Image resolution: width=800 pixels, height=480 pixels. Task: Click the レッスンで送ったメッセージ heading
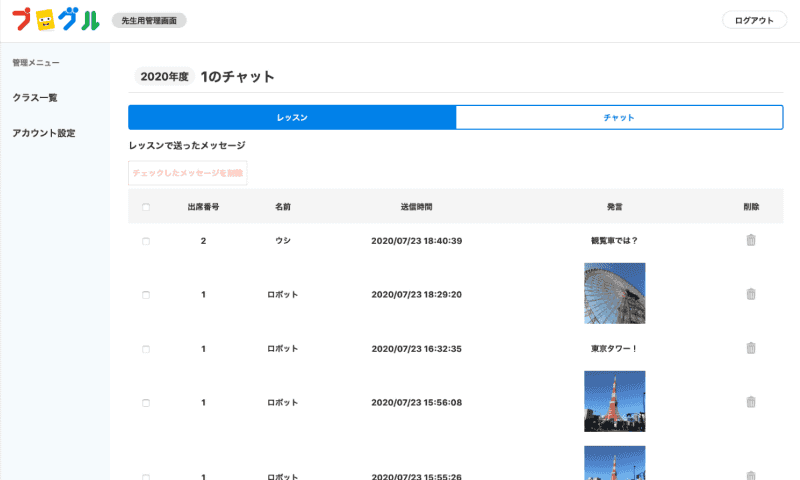[x=187, y=145]
